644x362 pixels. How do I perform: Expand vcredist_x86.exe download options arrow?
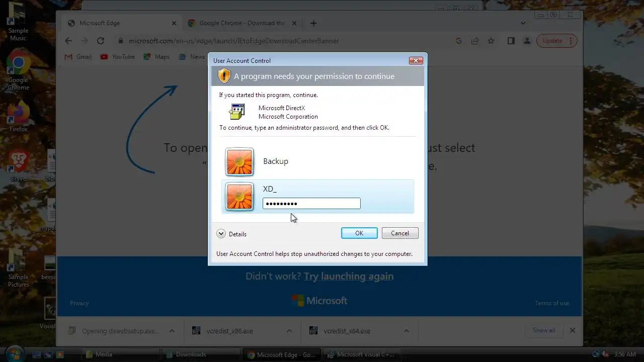pos(289,331)
